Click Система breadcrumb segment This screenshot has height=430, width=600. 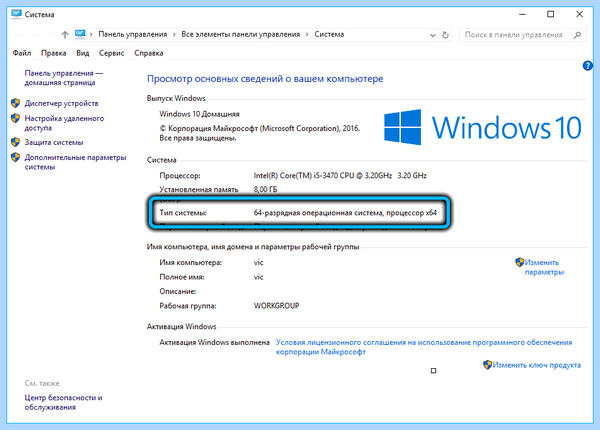(x=329, y=34)
